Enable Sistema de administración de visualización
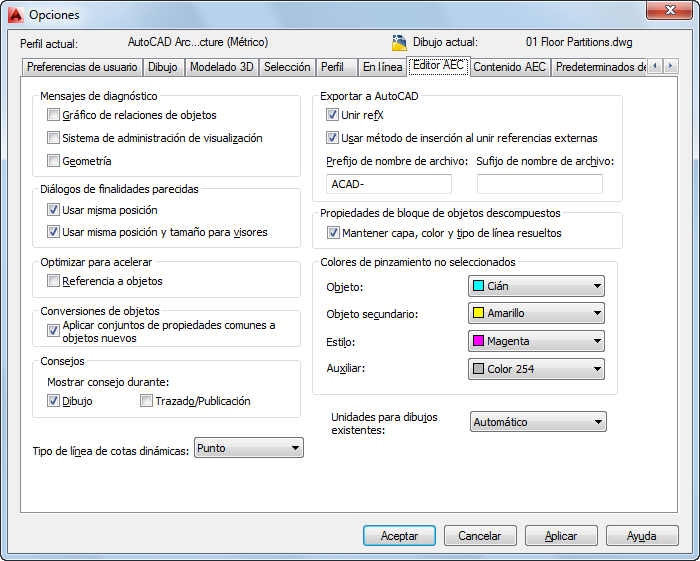This screenshot has height=561, width=700. (53, 137)
